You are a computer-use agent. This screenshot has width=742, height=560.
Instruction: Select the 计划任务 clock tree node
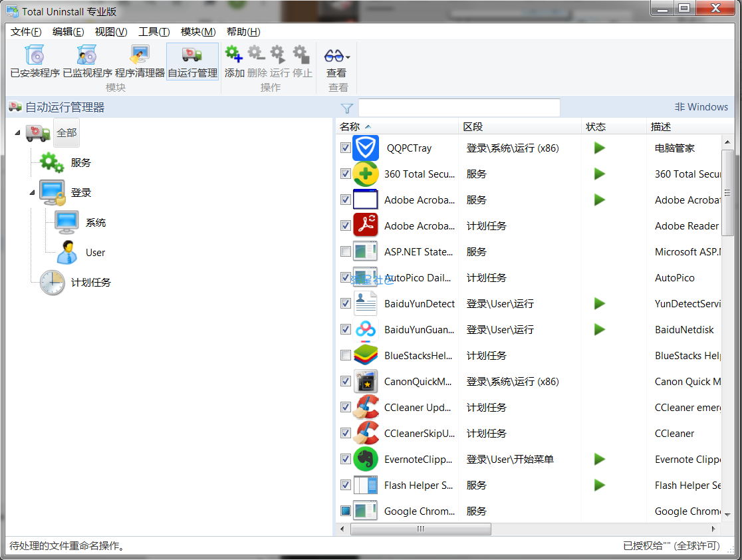point(52,283)
